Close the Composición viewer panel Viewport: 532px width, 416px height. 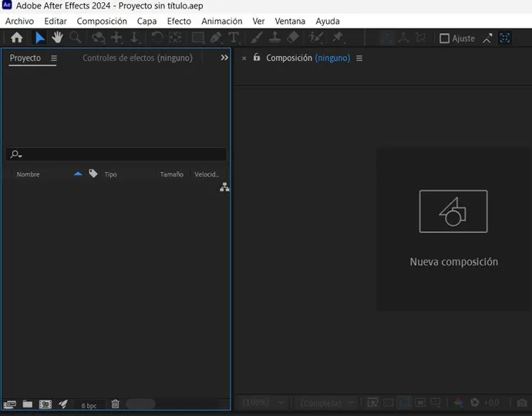(244, 59)
